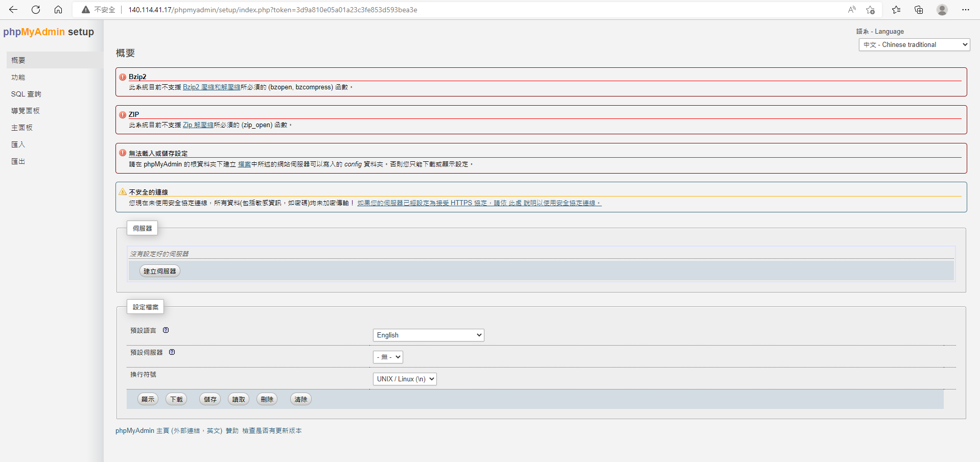Click the help icon beside 預設語言
Viewport: 980px width, 462px height.
[x=166, y=330]
